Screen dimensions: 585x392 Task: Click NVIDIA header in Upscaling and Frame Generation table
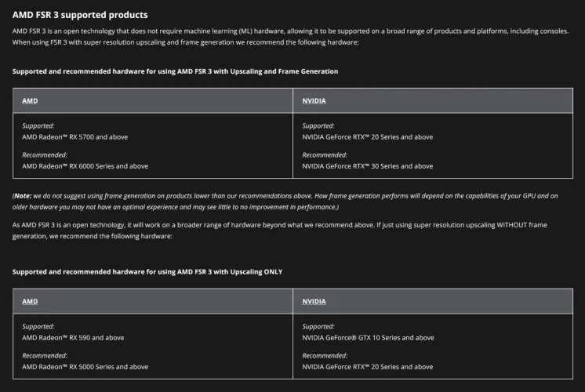pyautogui.click(x=314, y=101)
